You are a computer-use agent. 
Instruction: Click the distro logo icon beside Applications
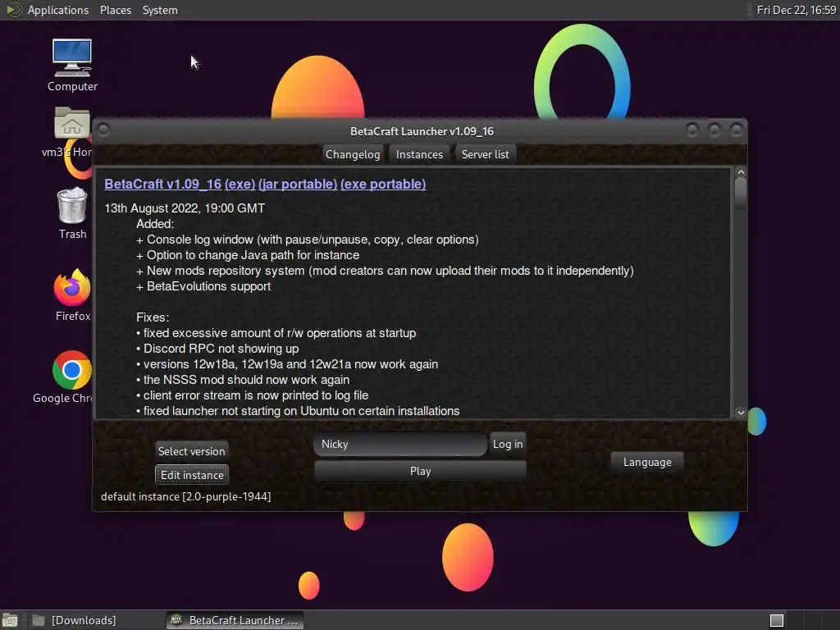[x=13, y=10]
